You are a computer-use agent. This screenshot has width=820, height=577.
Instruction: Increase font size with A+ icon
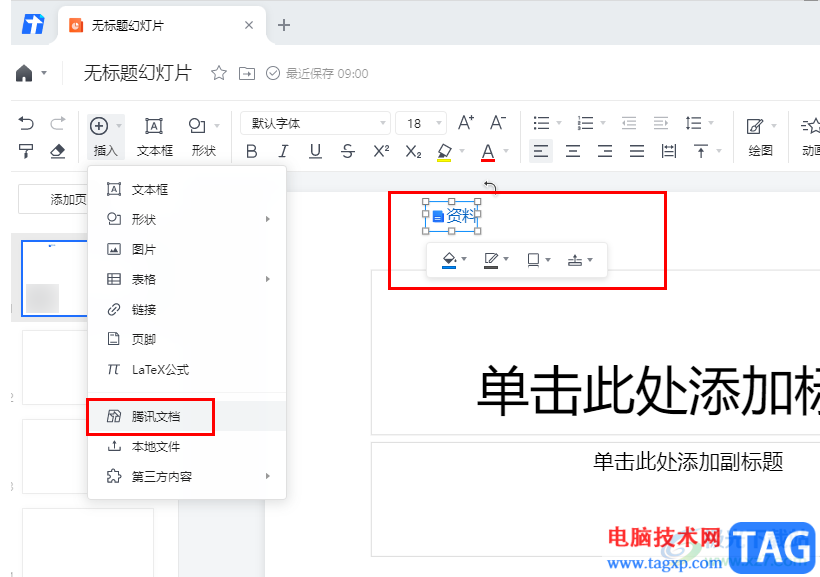[466, 123]
